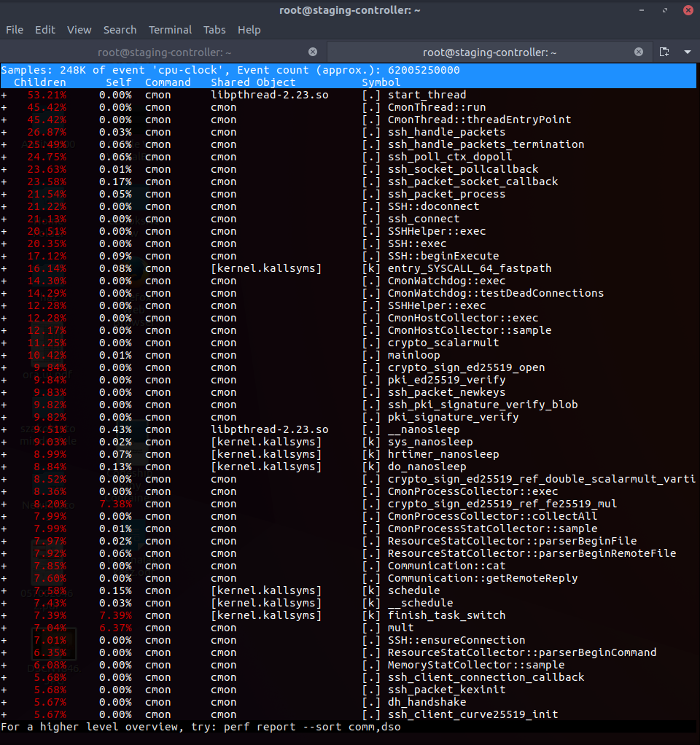700x745 pixels.
Task: Expand the dh_handshake row
Action: click(4, 702)
